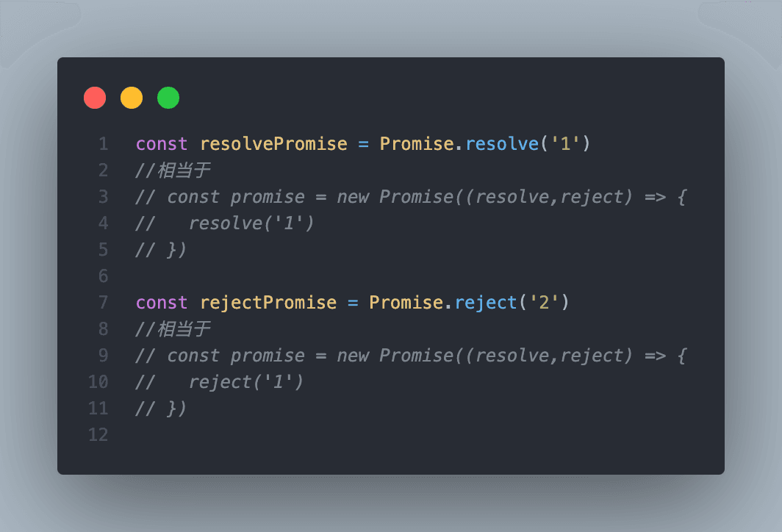This screenshot has height=532, width=782.
Task: Click the first const keyword
Action: point(162,143)
